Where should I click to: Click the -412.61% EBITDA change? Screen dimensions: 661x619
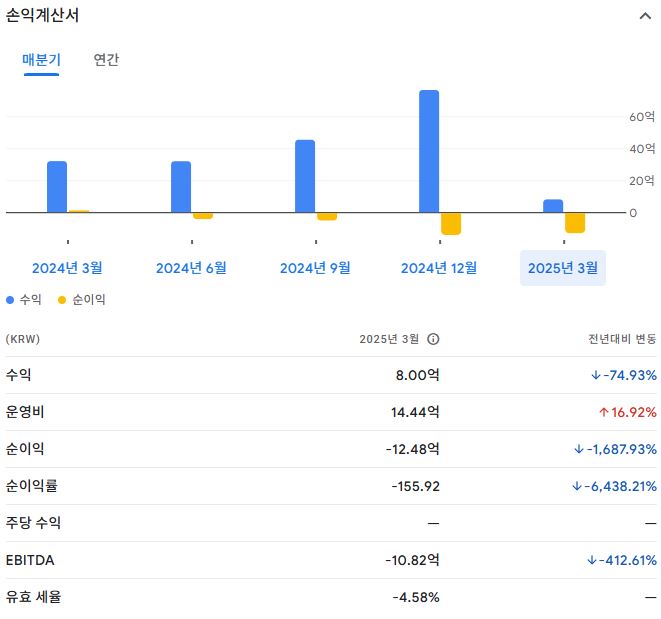point(622,560)
